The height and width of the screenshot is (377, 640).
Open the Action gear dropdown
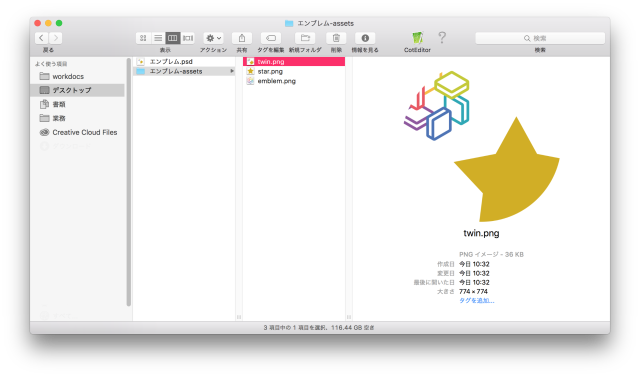tap(213, 38)
